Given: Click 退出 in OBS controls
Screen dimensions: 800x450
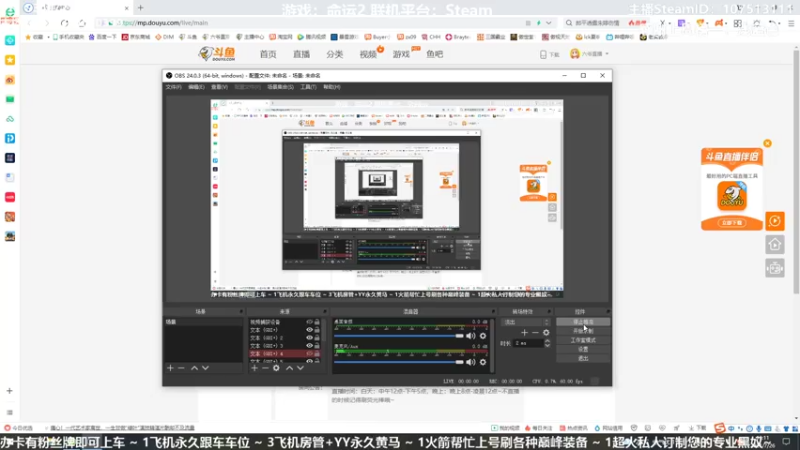Looking at the screenshot, I should coord(583,359).
